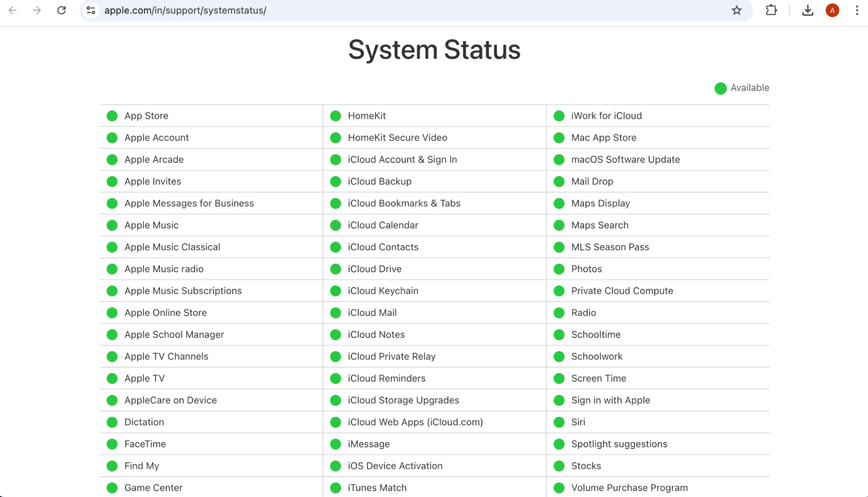Bookmark this page using the star icon
Image resolution: width=868 pixels, height=497 pixels.
point(736,10)
